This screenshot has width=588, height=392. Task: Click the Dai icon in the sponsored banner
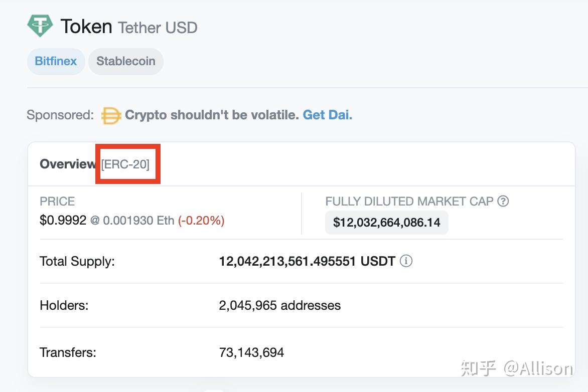[111, 115]
